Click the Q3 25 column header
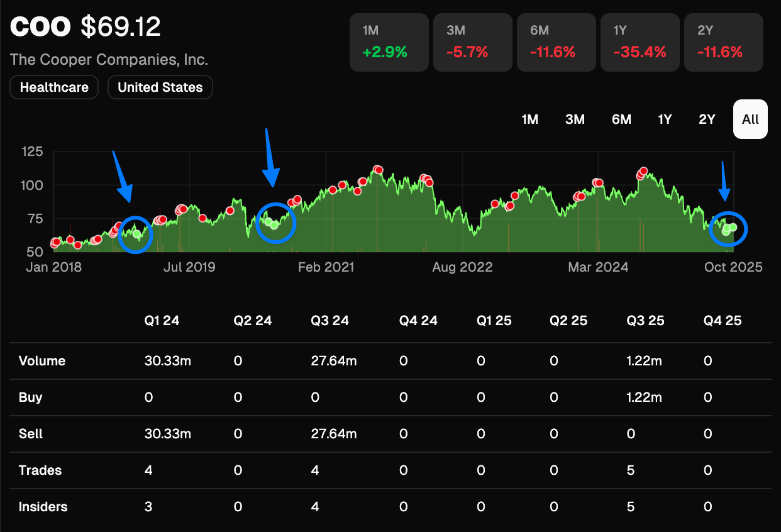The width and height of the screenshot is (781, 532). point(646,321)
